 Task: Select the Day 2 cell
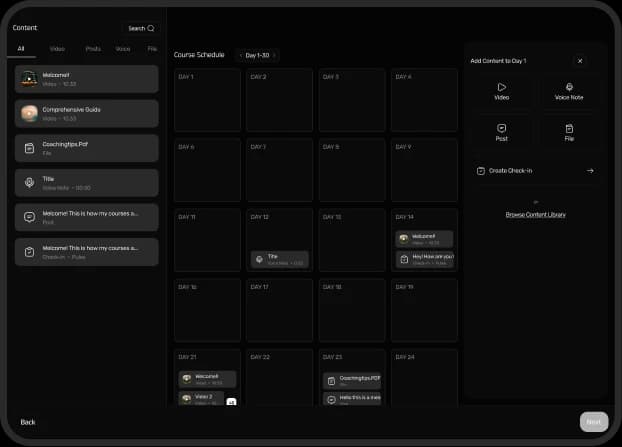click(x=280, y=100)
